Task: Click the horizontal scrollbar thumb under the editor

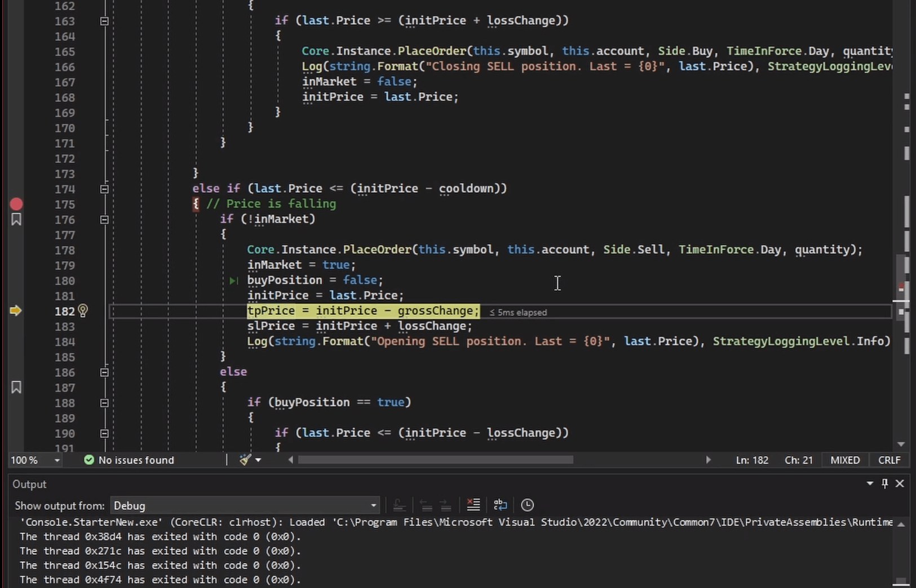Action: (435, 460)
